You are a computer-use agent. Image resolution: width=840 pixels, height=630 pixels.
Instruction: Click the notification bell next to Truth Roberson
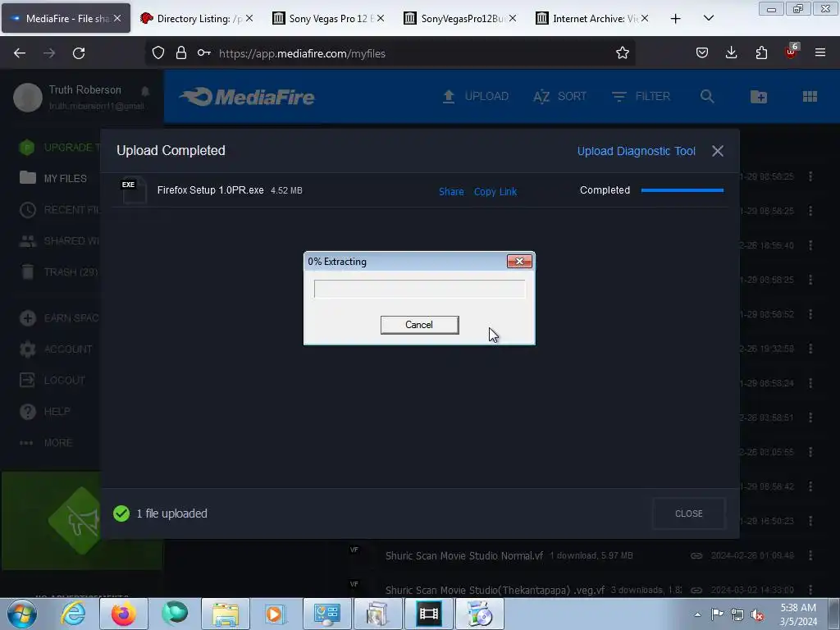(x=145, y=90)
